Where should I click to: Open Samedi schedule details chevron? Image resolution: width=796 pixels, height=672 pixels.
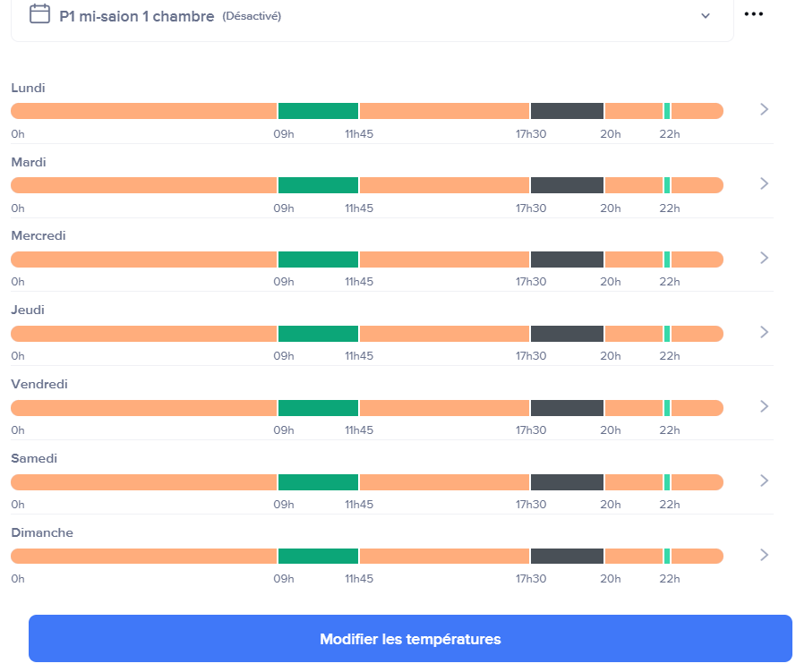[764, 481]
